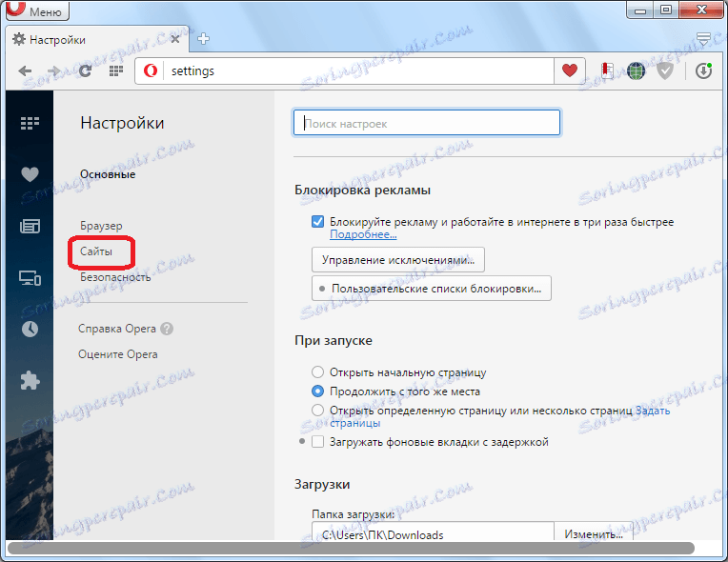
Task: Open Справка Opera link
Action: [x=117, y=329]
